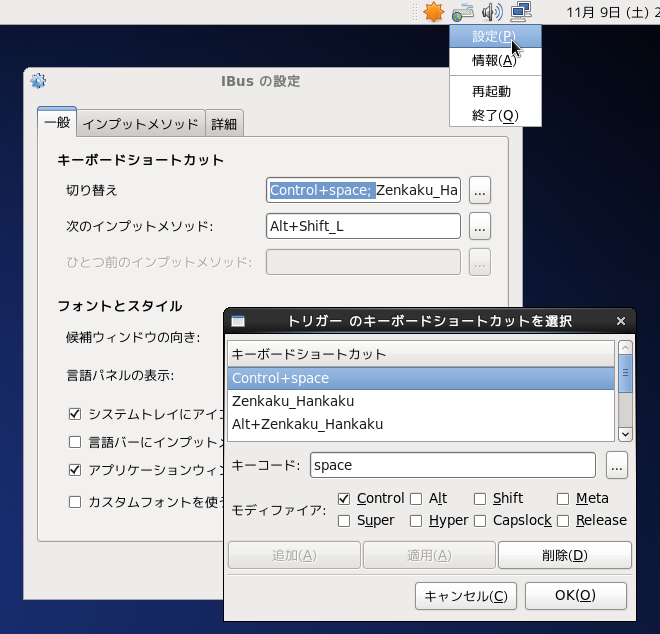Click the gear icon in IBus window
This screenshot has height=634, width=660.
[x=38, y=80]
